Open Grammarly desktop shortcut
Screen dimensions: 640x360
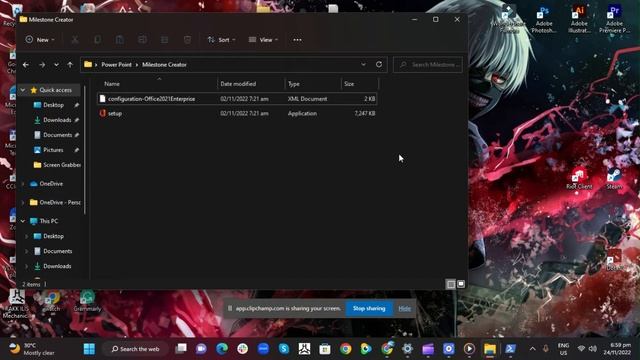pos(87,301)
